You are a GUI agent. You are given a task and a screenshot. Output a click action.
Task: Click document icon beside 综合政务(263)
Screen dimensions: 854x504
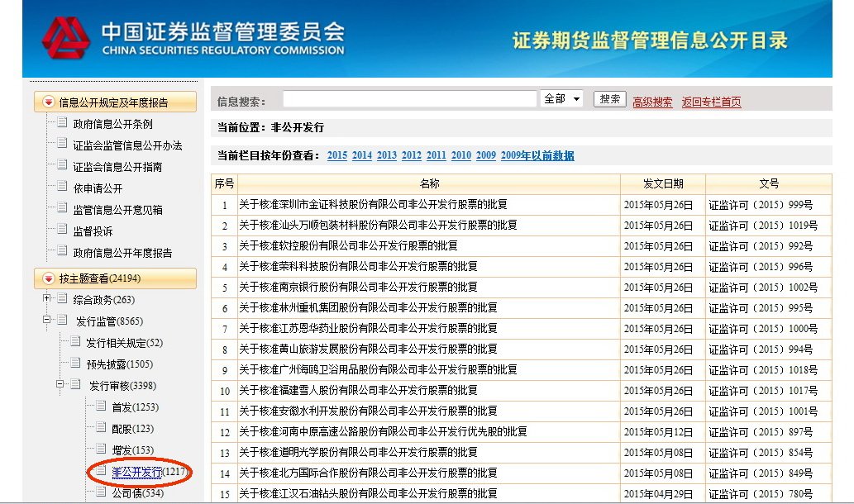(x=62, y=298)
